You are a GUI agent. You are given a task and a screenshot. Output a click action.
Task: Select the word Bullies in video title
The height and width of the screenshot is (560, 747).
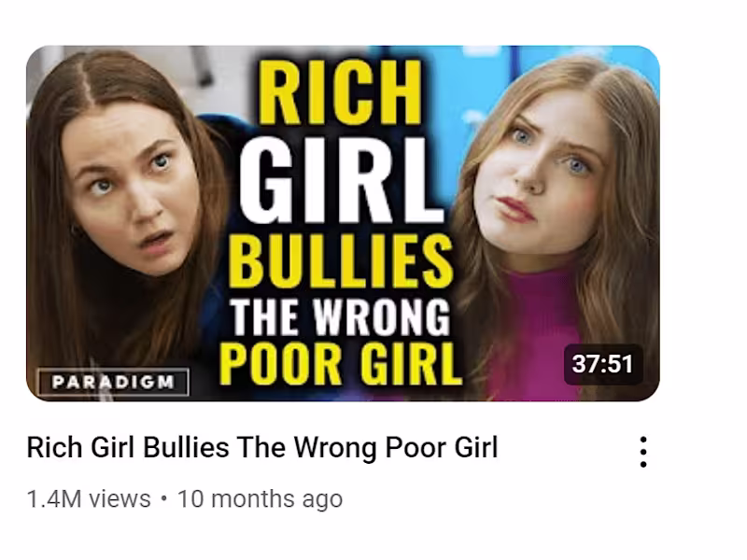tap(186, 448)
